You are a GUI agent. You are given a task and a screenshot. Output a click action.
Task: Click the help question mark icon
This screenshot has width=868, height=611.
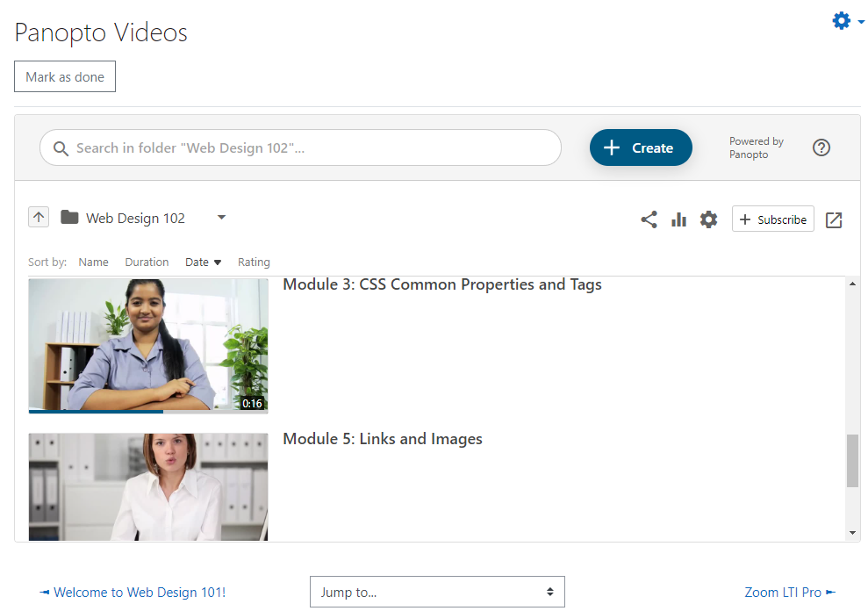[821, 147]
